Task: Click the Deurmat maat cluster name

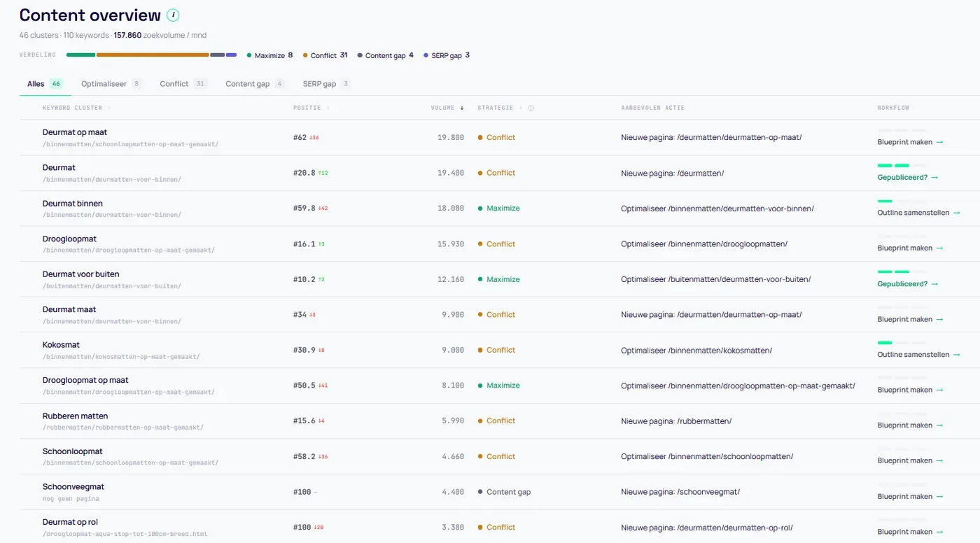Action: coord(69,309)
